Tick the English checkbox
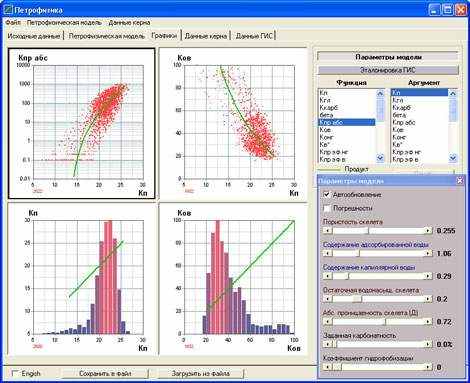This screenshot has height=383, width=470. tap(15, 373)
